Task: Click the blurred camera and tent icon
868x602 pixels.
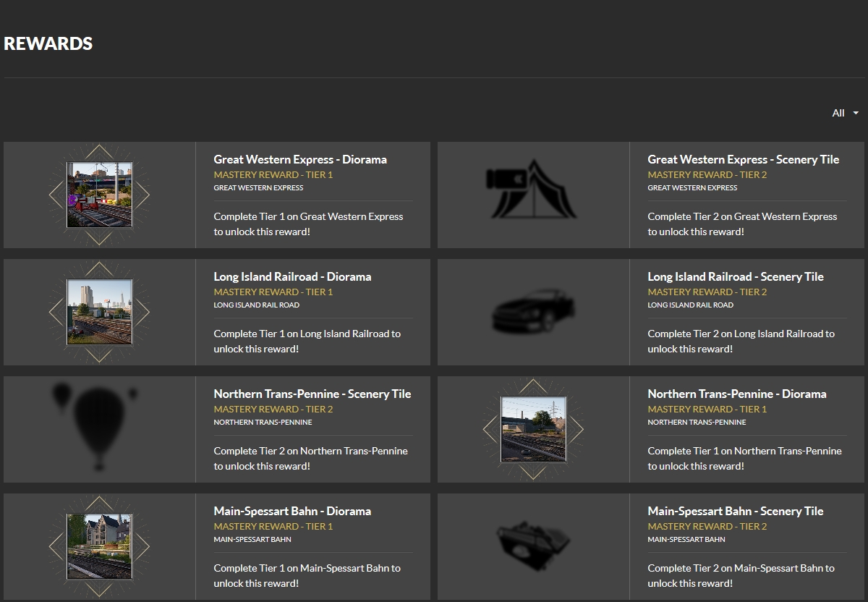Action: click(x=533, y=190)
